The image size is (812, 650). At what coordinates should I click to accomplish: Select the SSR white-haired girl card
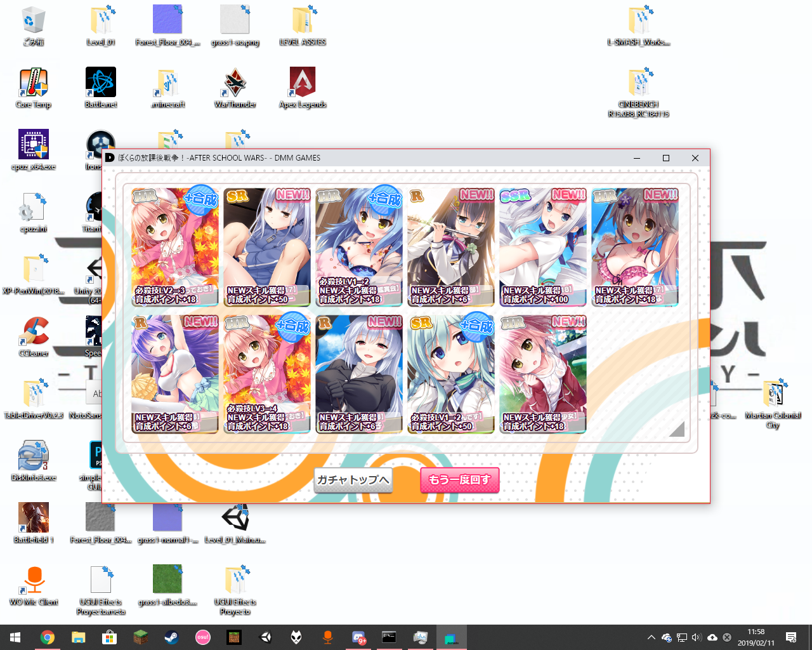click(x=543, y=247)
